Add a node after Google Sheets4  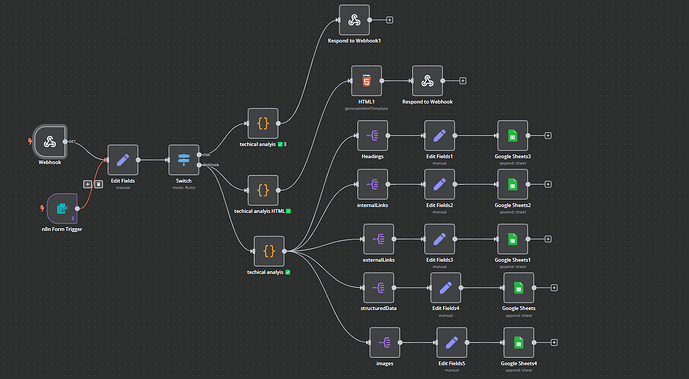554,343
